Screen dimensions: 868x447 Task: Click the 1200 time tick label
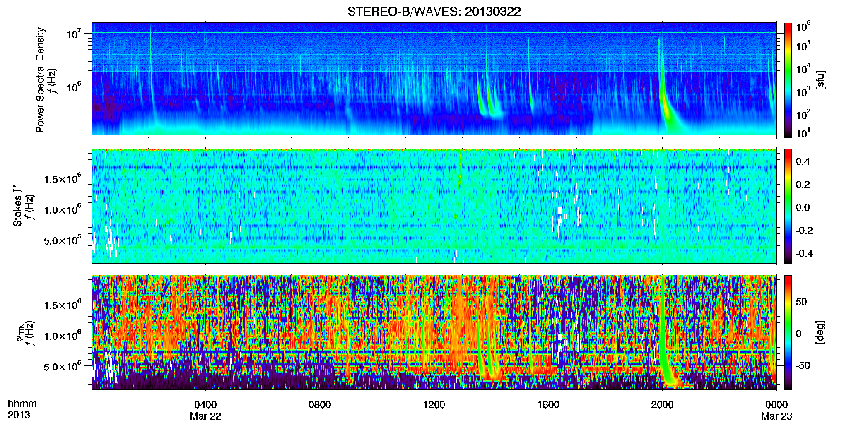coord(434,404)
